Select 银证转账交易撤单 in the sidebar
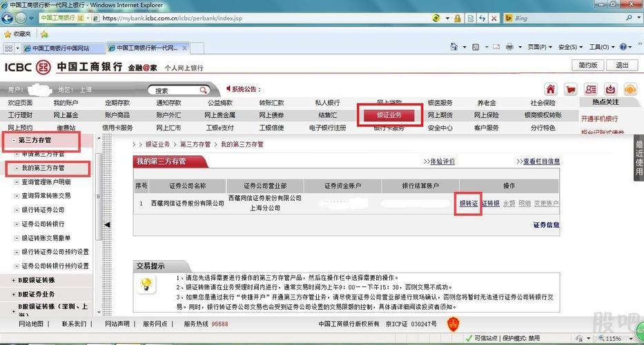The height and width of the screenshot is (345, 644). [46, 238]
